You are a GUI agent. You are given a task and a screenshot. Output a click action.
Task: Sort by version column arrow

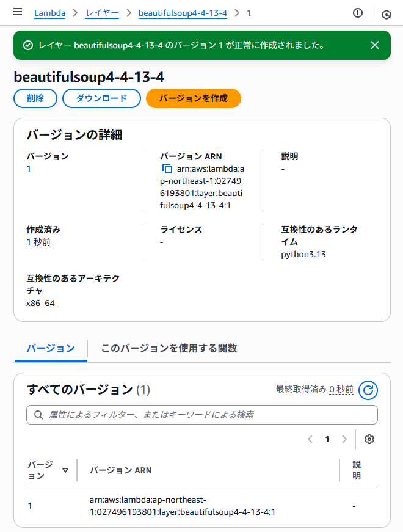click(x=65, y=470)
